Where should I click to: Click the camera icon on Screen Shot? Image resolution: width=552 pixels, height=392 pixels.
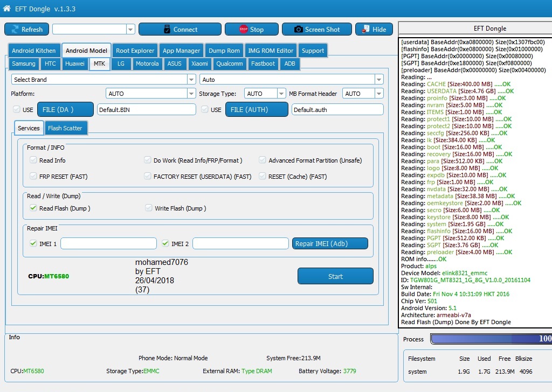(298, 30)
